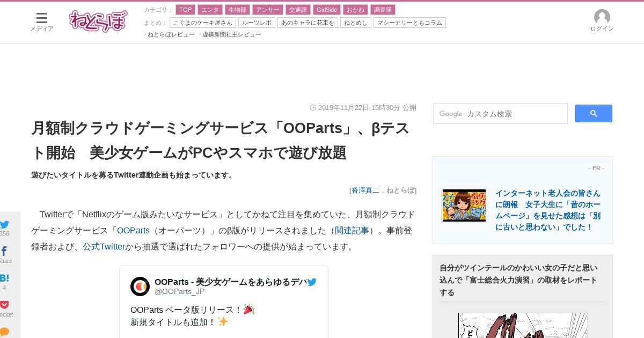Select the 交通課 category tab
The image size is (644, 338).
click(x=298, y=10)
